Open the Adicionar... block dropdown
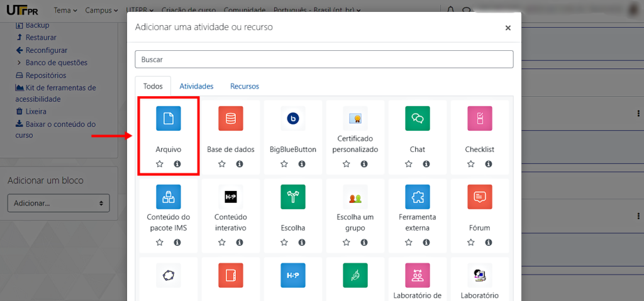 pos(58,203)
